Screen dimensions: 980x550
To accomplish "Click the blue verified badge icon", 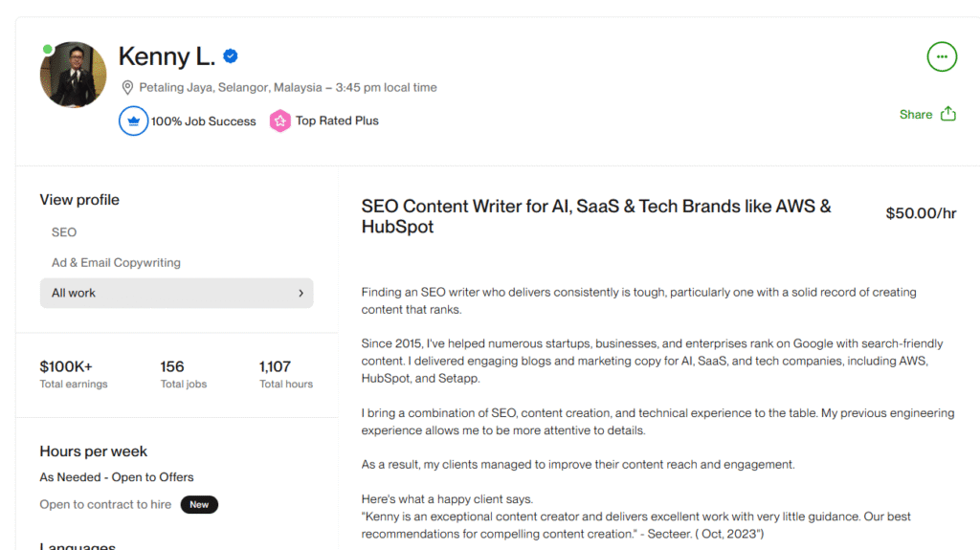I will click(231, 56).
